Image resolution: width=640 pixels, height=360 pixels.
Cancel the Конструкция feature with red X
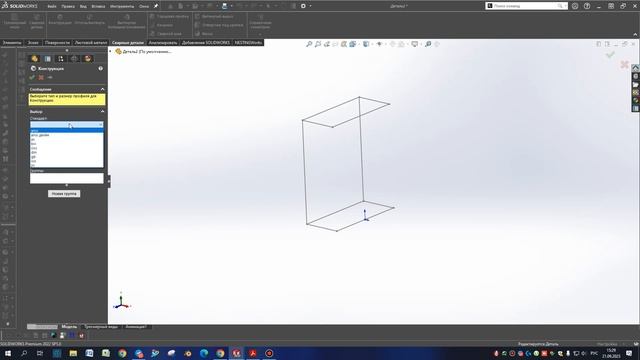(41, 77)
